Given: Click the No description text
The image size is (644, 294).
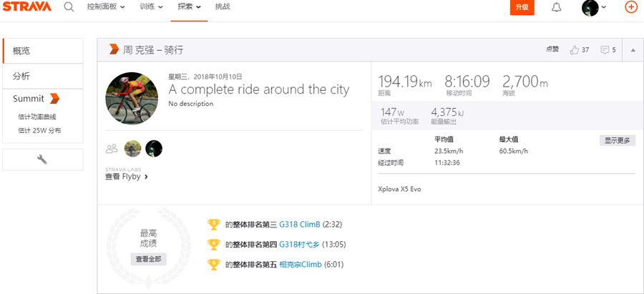Looking at the screenshot, I should pyautogui.click(x=190, y=104).
